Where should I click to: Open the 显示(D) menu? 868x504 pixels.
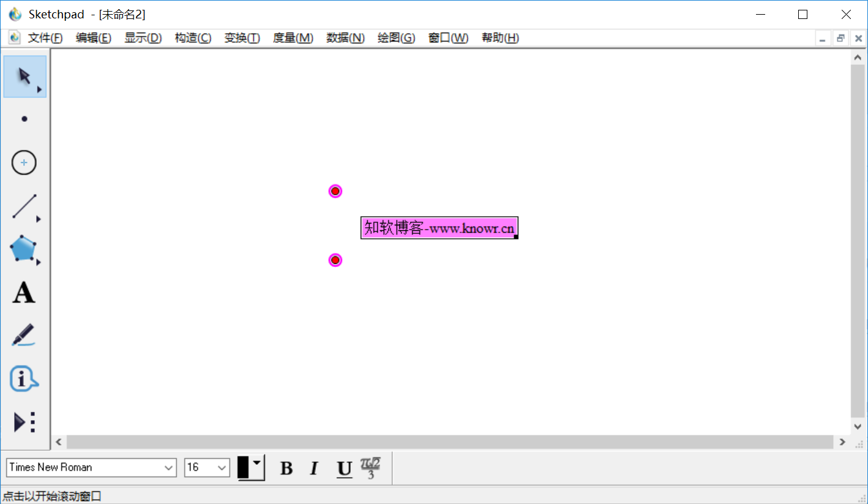[143, 38]
